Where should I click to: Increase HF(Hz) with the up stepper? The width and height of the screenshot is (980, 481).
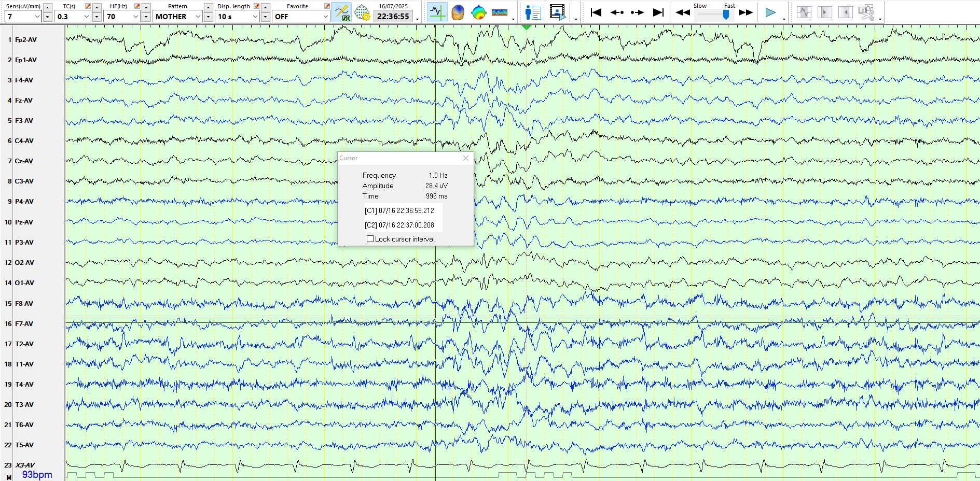coord(146,7)
